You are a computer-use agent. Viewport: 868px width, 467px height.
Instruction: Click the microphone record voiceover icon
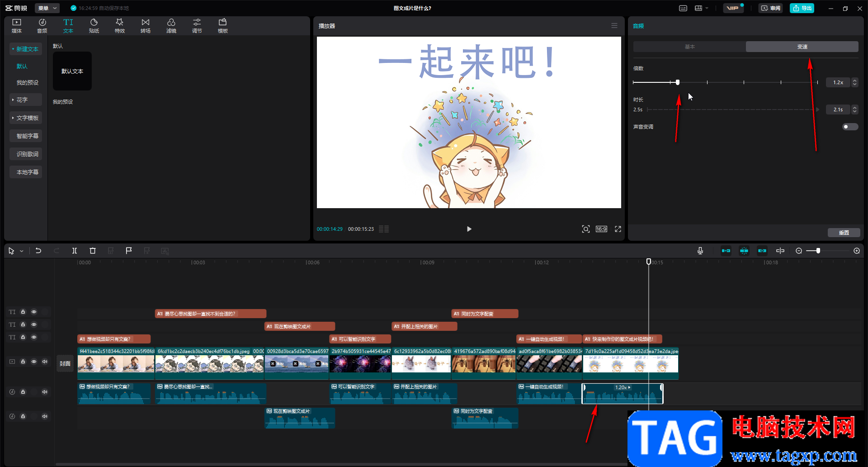(x=700, y=251)
